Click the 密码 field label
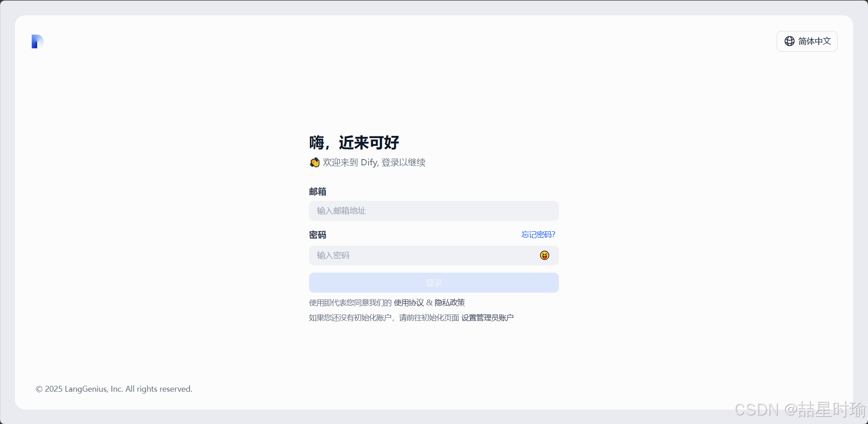Image resolution: width=868 pixels, height=424 pixels. click(318, 235)
